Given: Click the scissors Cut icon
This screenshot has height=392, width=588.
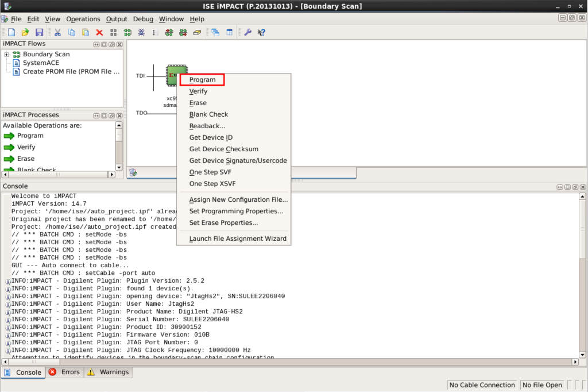Looking at the screenshot, I should [58, 33].
